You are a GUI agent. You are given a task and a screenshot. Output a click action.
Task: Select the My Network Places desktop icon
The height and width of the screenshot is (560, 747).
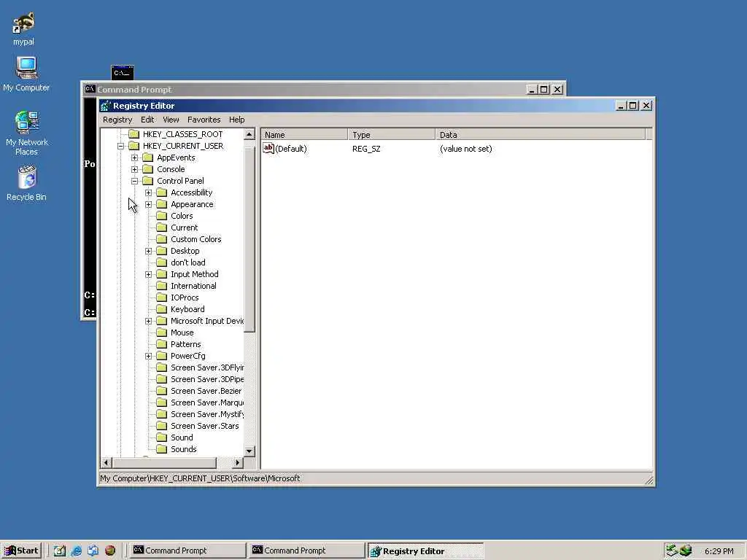(27, 122)
